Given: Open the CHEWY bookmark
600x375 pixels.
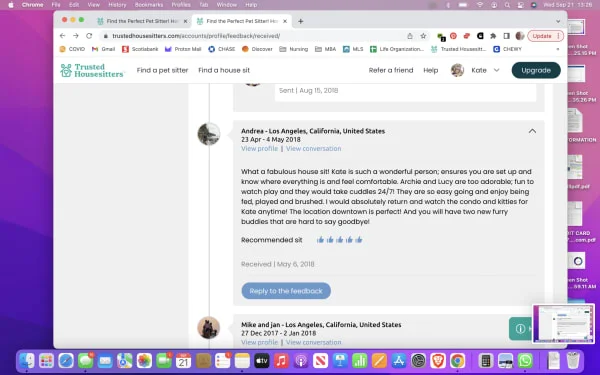Looking at the screenshot, I should tap(507, 49).
